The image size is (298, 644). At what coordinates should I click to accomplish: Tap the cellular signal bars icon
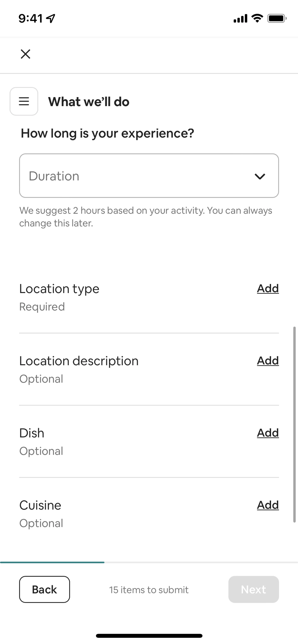point(240,18)
